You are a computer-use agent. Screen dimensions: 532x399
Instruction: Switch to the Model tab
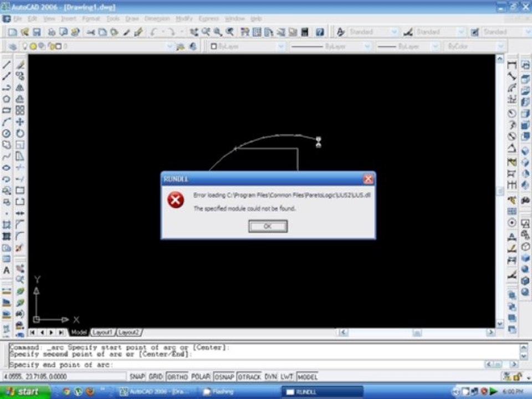(x=79, y=332)
